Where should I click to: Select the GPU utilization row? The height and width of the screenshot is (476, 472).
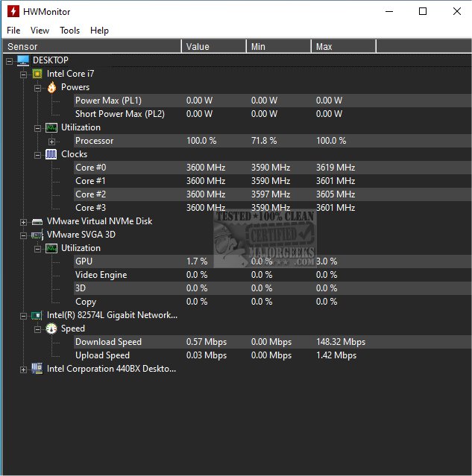pos(272,261)
